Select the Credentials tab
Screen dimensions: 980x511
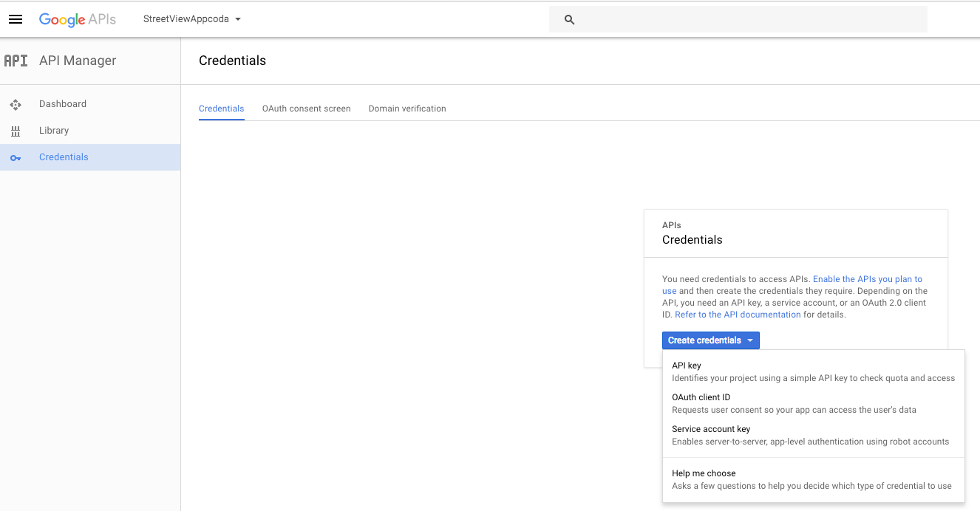tap(221, 109)
